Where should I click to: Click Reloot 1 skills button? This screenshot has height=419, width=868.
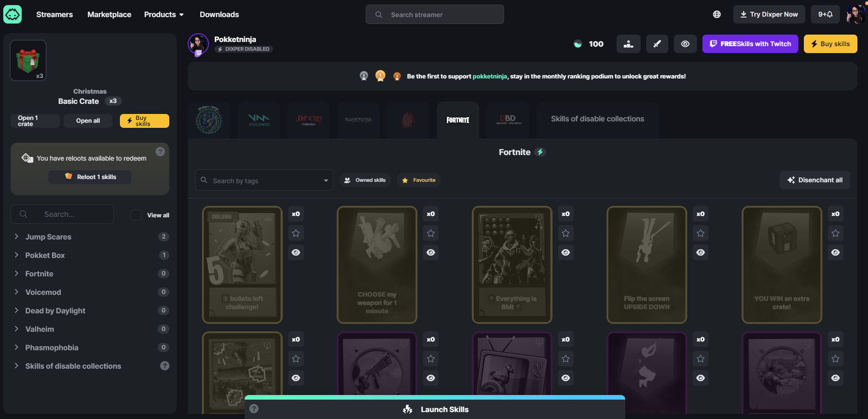pos(90,177)
